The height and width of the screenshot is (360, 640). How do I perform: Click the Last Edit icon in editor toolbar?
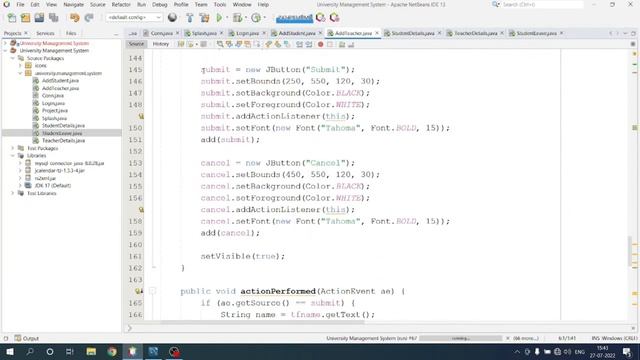[181, 44]
